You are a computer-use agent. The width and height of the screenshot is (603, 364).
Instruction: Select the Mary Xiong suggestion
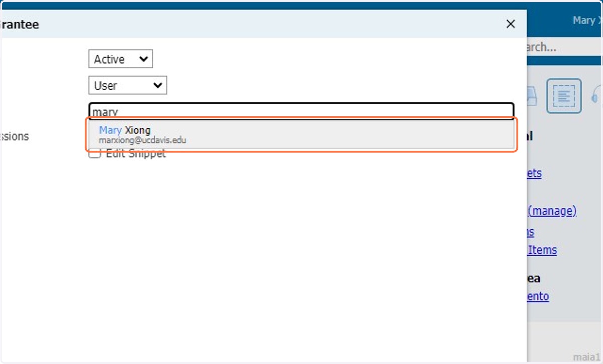pos(301,135)
